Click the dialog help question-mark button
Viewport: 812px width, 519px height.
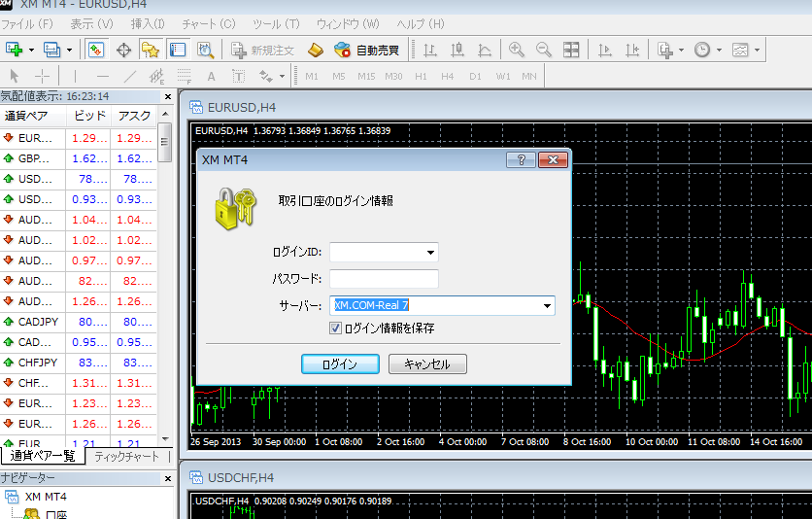click(521, 160)
